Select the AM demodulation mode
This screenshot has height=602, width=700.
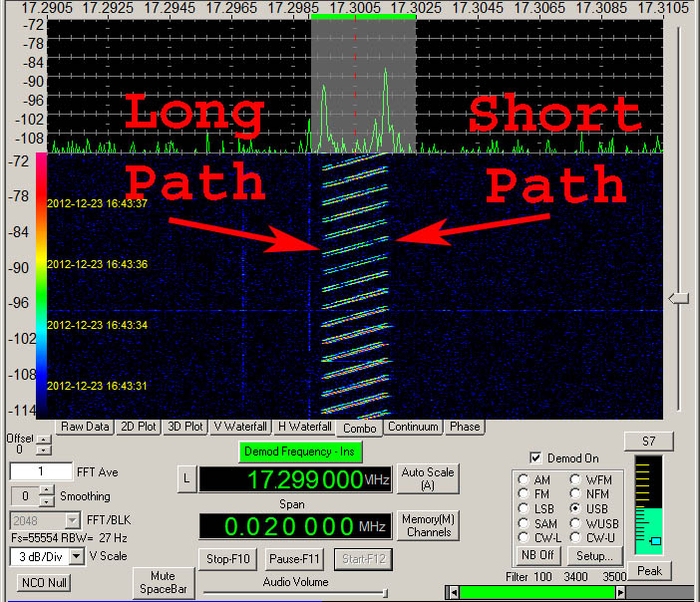[x=524, y=479]
